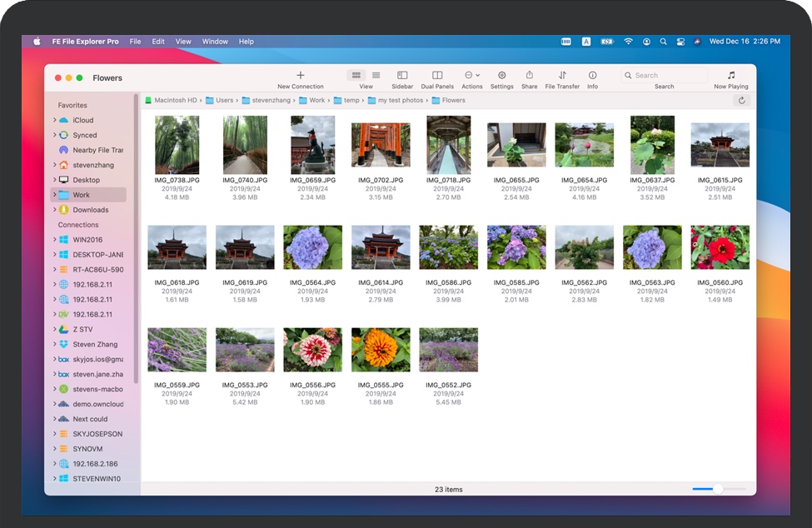
Task: Select the IMG_0555.JPG orange flower thumbnail
Action: pos(380,350)
